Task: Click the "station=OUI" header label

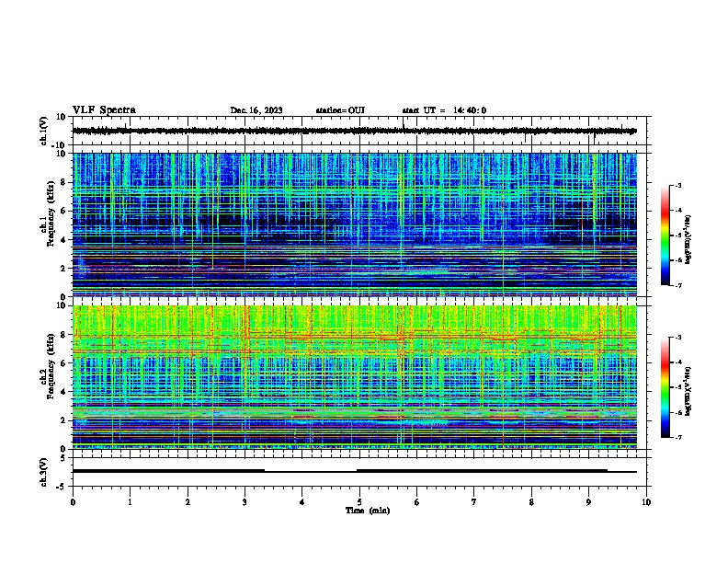Action: pyautogui.click(x=340, y=110)
